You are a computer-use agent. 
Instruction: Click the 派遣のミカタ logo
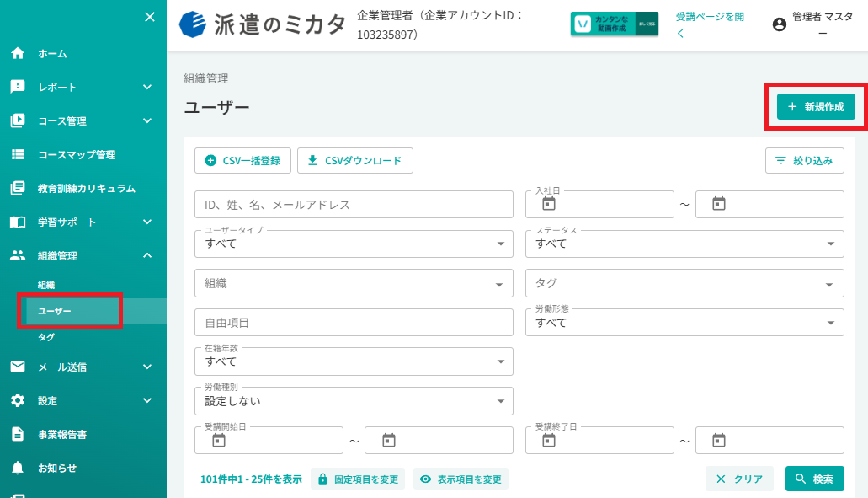(263, 25)
